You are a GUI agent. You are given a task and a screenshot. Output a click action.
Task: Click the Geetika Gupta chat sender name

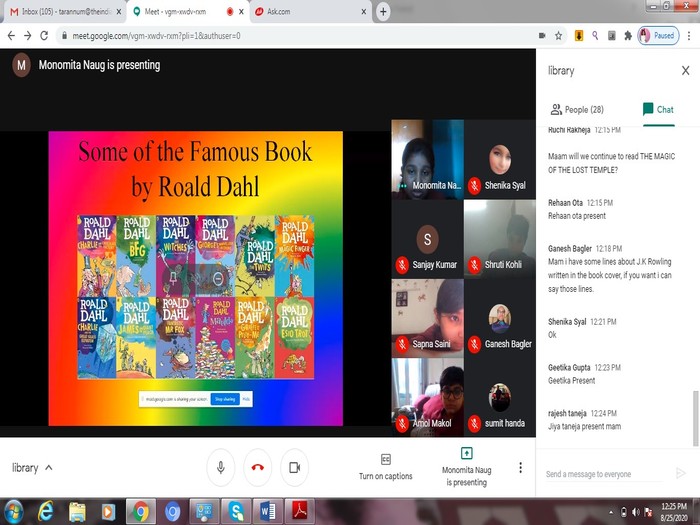[x=569, y=367]
